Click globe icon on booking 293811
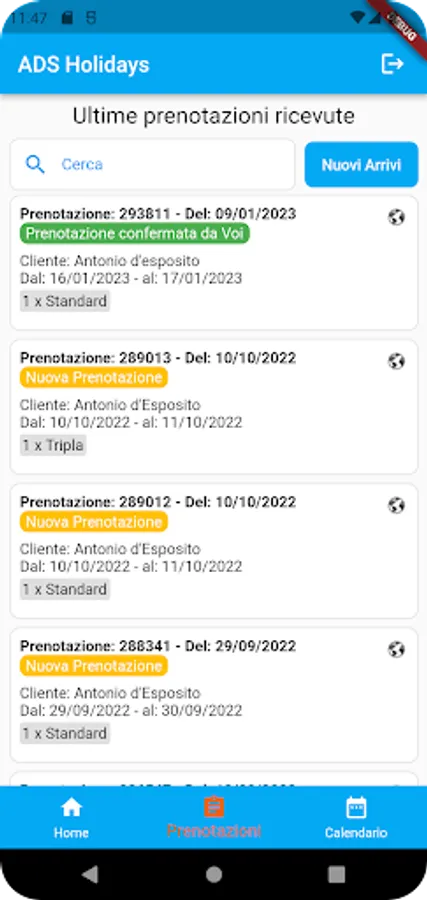The height and width of the screenshot is (900, 427). (396, 217)
